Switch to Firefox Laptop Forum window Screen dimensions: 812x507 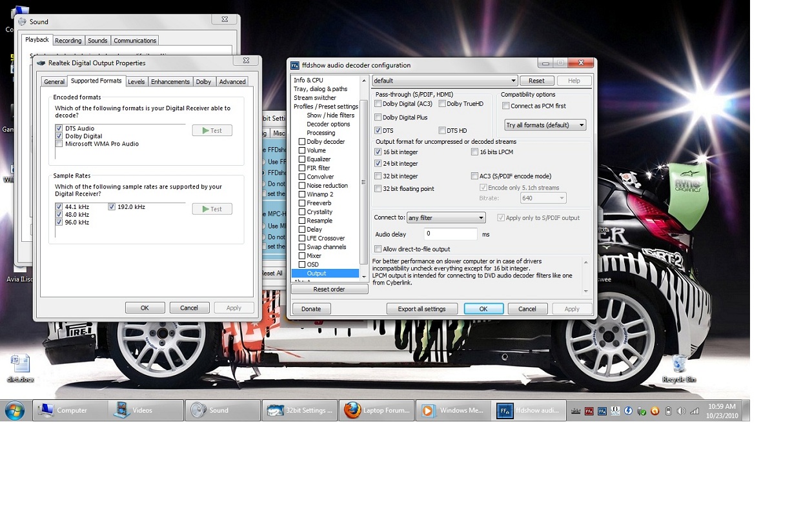[x=377, y=410]
